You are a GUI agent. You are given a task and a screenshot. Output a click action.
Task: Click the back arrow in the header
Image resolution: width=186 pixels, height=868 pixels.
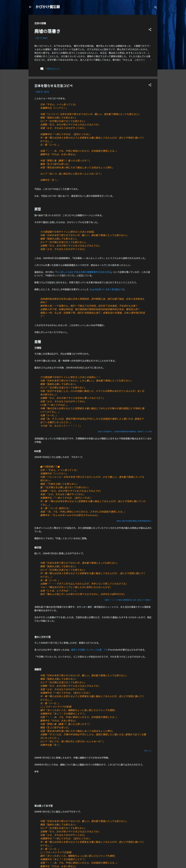tap(30, 7)
